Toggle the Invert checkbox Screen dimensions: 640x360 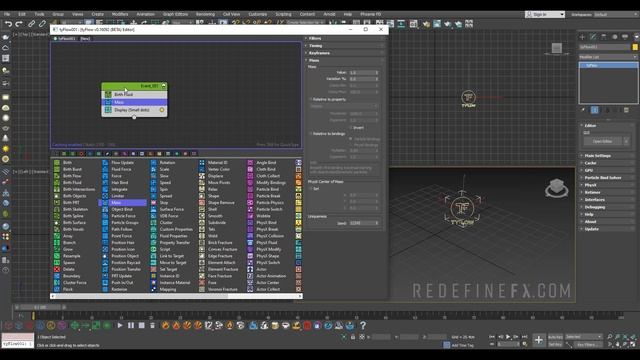(351, 127)
